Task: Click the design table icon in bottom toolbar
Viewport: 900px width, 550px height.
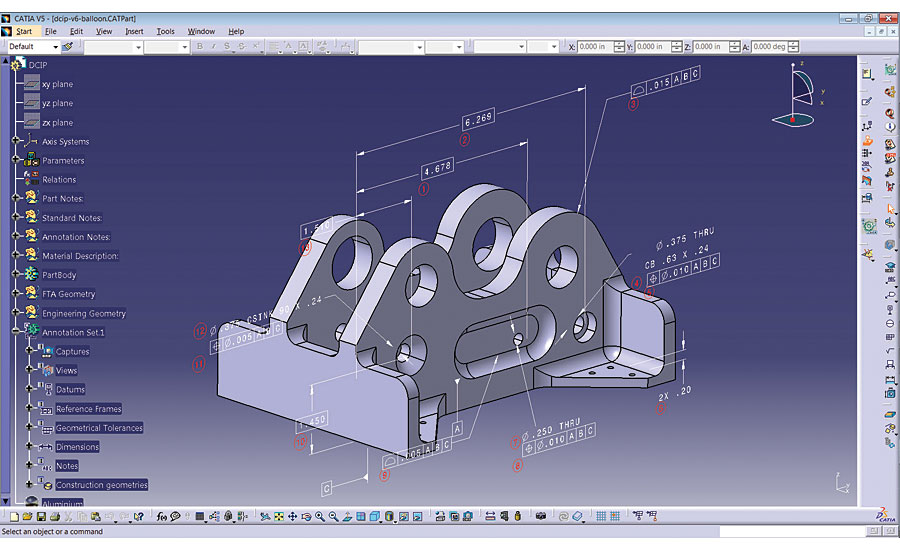Action: 199,516
